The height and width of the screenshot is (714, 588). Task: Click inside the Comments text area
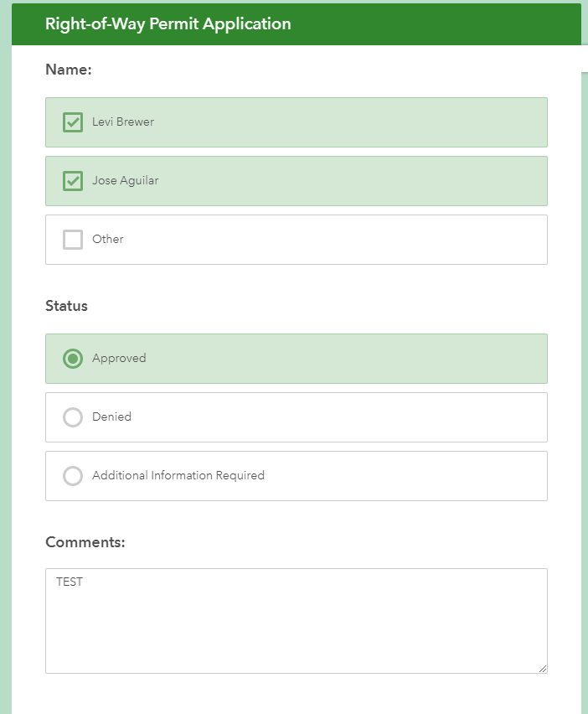(297, 621)
